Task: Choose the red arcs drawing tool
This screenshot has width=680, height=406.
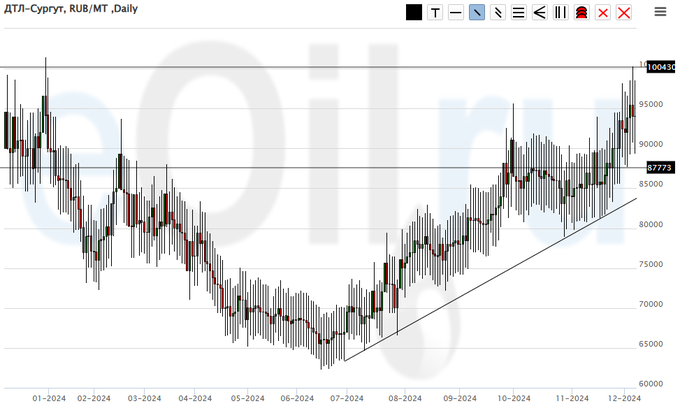Action: pyautogui.click(x=581, y=12)
